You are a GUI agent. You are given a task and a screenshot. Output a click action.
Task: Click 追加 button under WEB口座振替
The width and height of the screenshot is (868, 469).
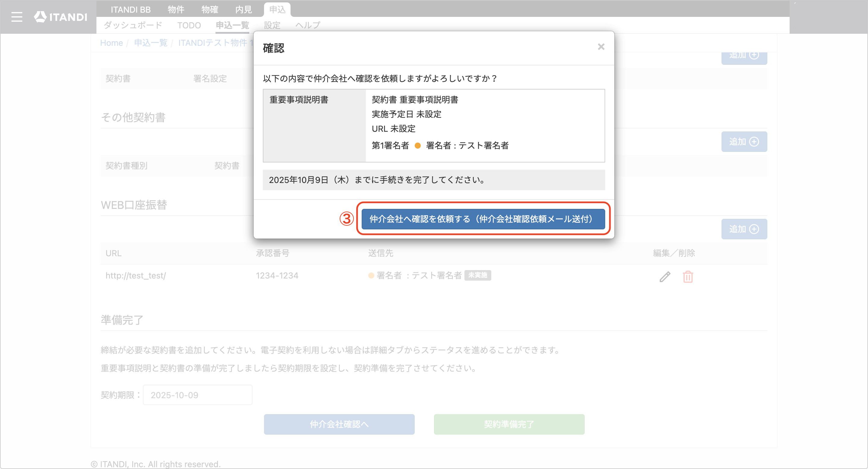744,229
